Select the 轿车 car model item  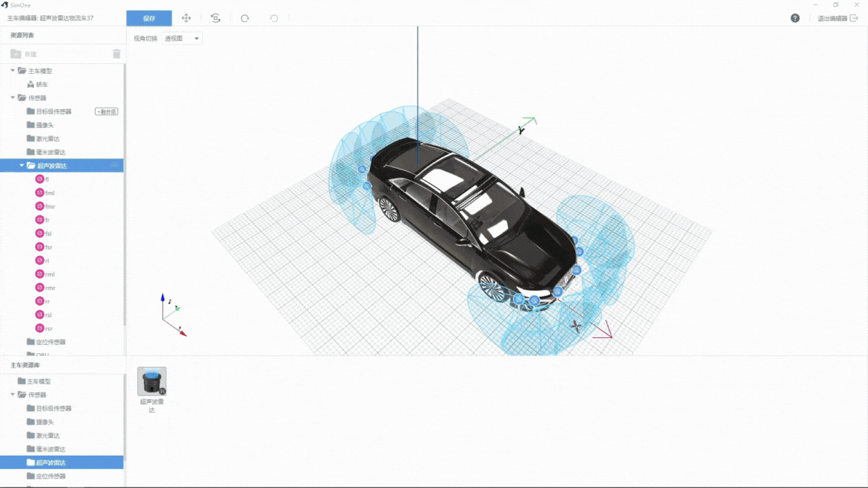tap(41, 84)
